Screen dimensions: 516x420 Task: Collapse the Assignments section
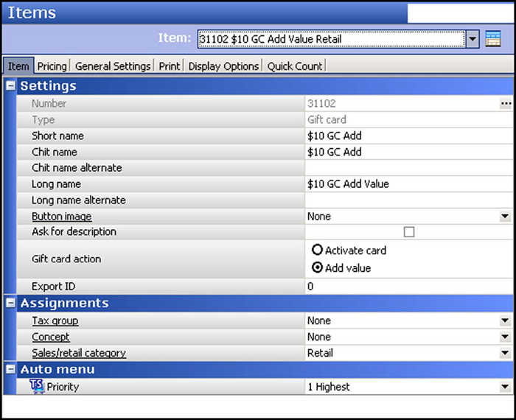point(10,303)
